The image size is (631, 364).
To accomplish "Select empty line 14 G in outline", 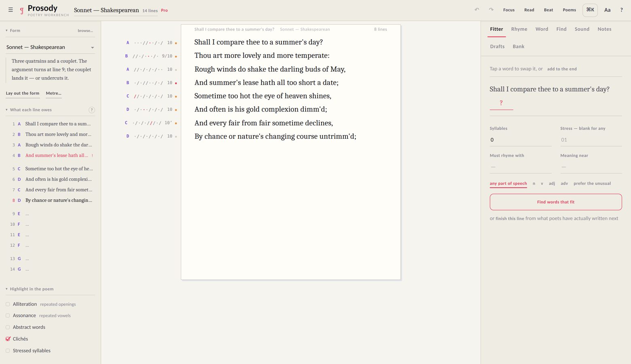I will click(51, 269).
